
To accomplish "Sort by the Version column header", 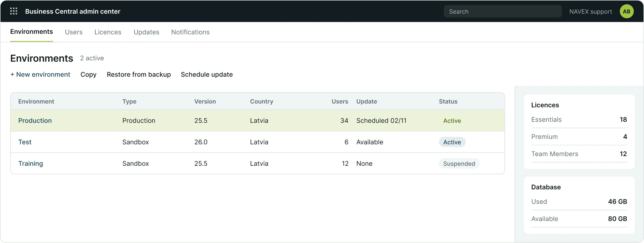I will [205, 101].
